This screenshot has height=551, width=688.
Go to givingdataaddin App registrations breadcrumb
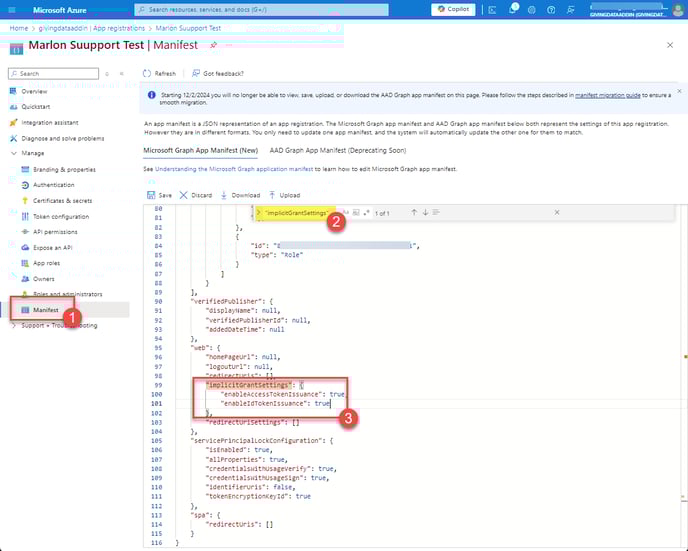(x=91, y=28)
